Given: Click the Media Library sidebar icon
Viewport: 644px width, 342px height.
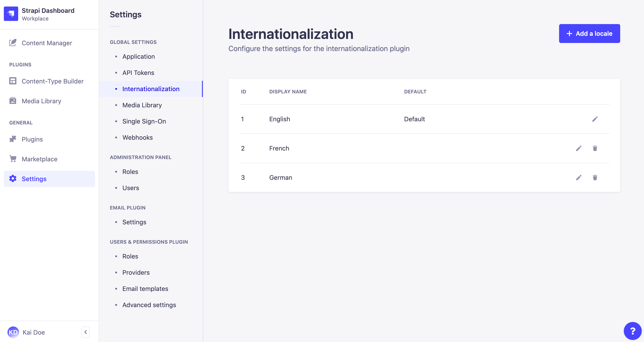Looking at the screenshot, I should 13,101.
